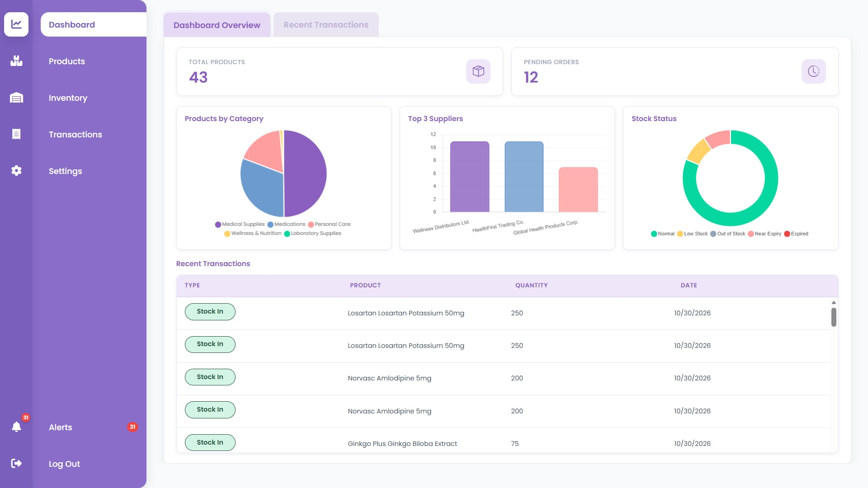Viewport: 868px width, 488px height.
Task: Toggle the Medications legend entry
Action: [286, 224]
